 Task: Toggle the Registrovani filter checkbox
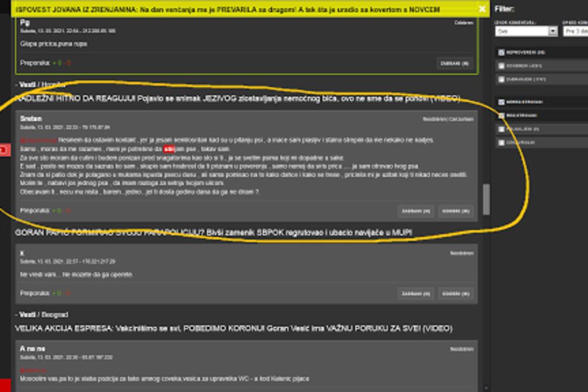pyautogui.click(x=502, y=115)
